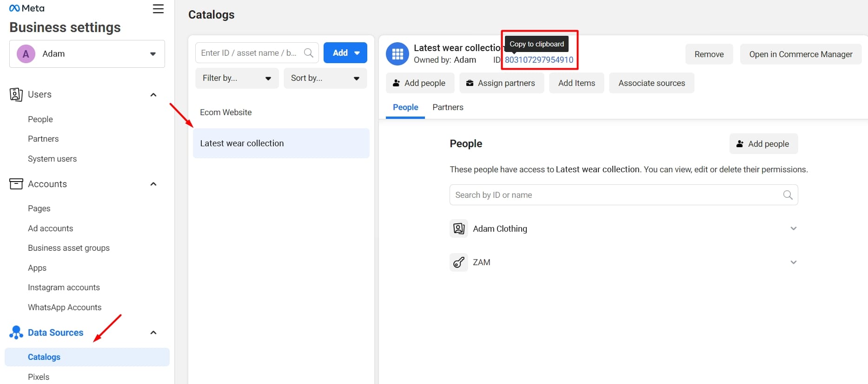
Task: Open Apps in the sidebar
Action: (37, 268)
